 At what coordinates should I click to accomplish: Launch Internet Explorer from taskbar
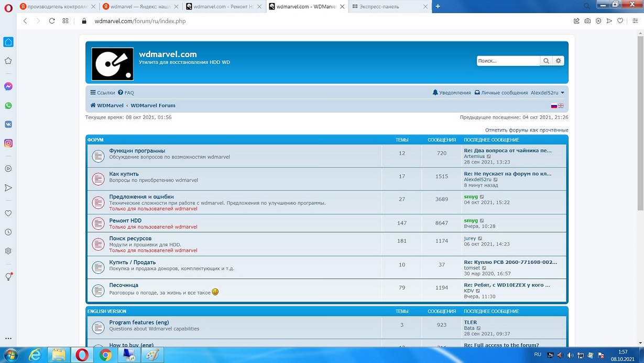pyautogui.click(x=35, y=355)
